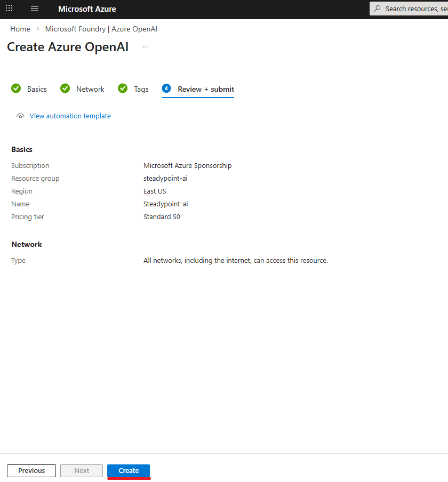The height and width of the screenshot is (482, 448).
Task: Switch to the Network tab
Action: (90, 89)
